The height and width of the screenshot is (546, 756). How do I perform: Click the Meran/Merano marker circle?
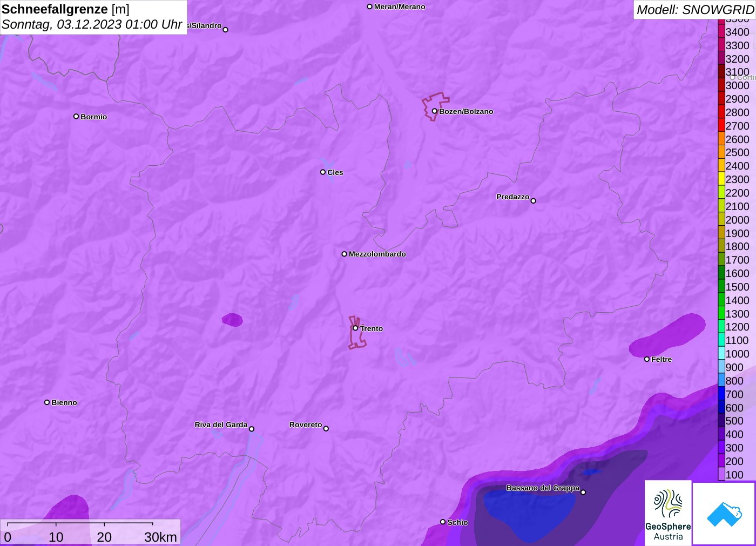(370, 6)
